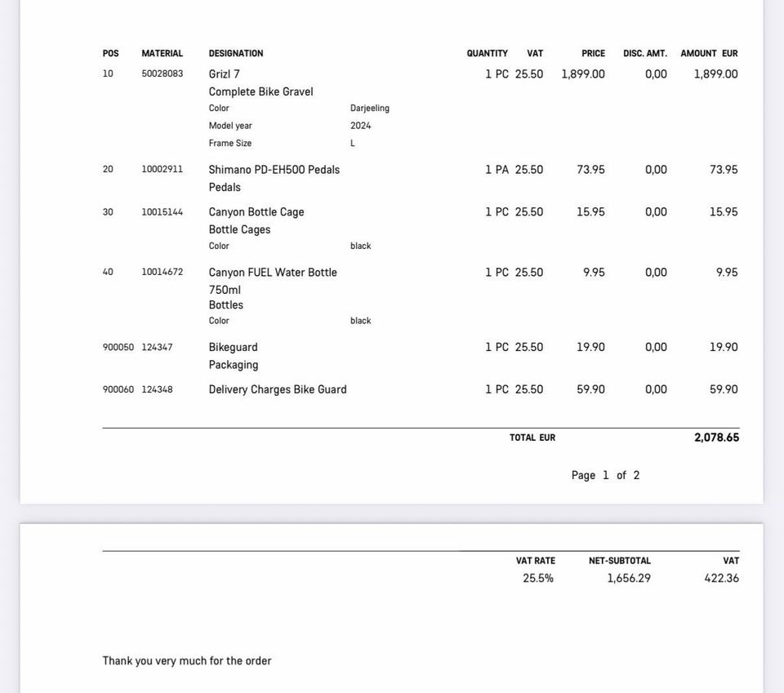The image size is (784, 693).
Task: Click the 'AMOUNT EUR' column header
Action: coord(709,53)
